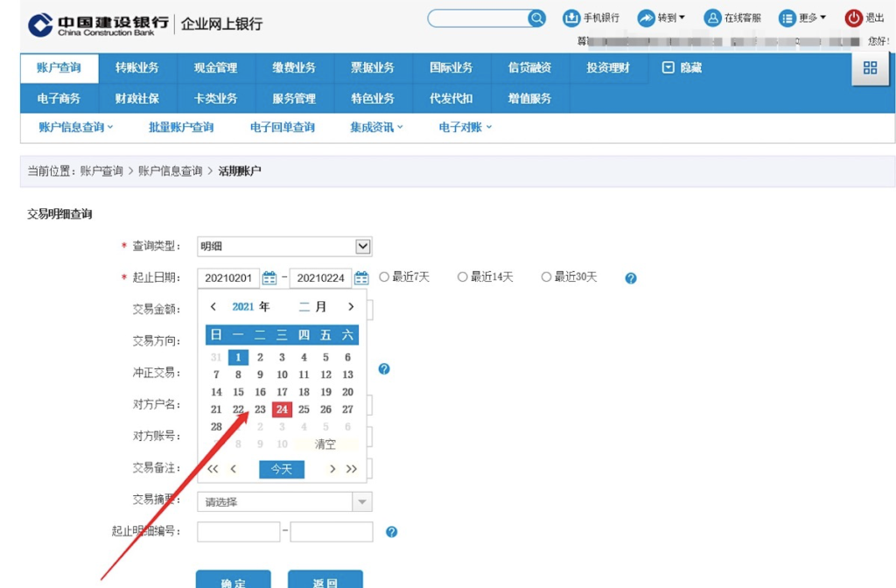Viewport: 896px width, 588px height.
Task: Open 信贷融资 tab
Action: tap(529, 68)
